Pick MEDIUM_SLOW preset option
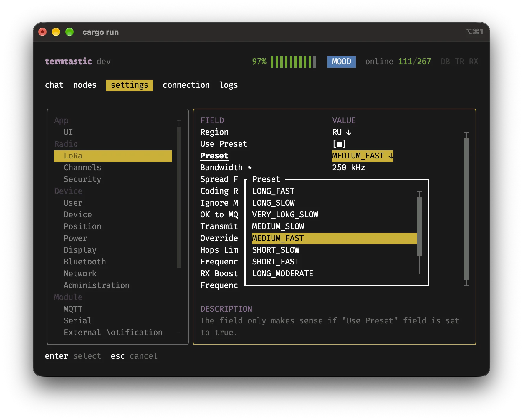Screen dimensions: 523x420 coord(278,226)
